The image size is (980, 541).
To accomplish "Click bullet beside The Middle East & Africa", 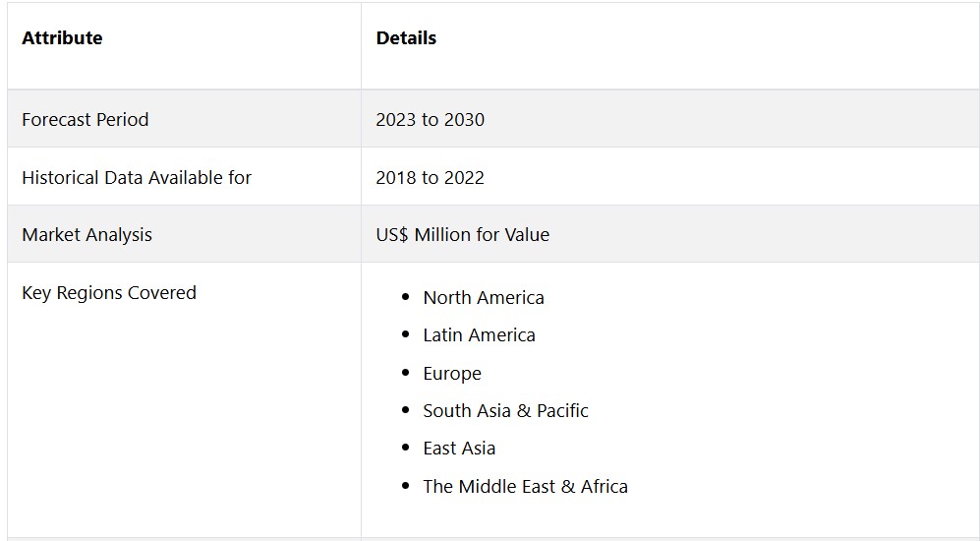I will point(406,486).
